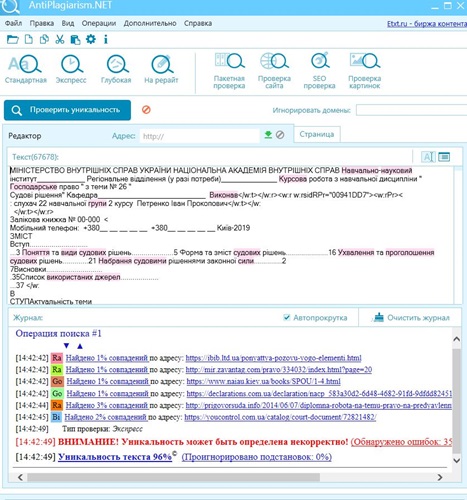Cut text with the scissors icon
This screenshot has height=500, width=467.
[60, 40]
